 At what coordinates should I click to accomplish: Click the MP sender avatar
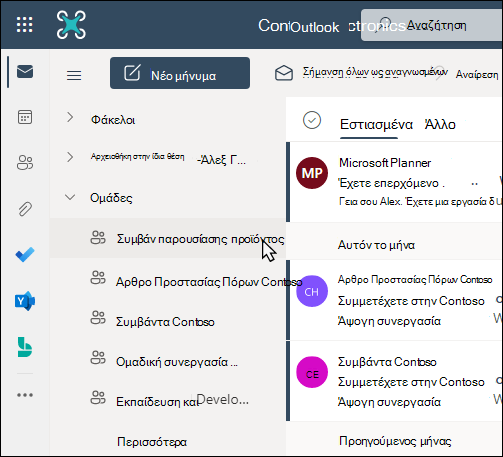point(312,173)
